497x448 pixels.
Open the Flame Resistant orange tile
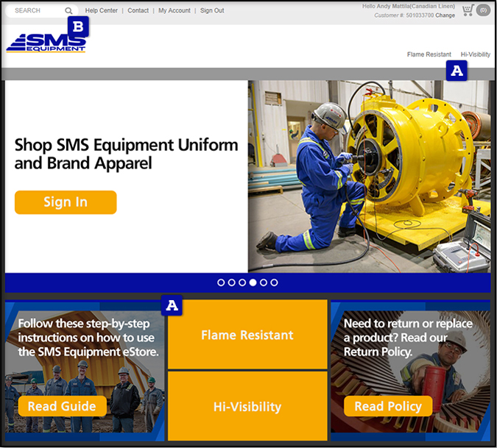[x=247, y=335]
